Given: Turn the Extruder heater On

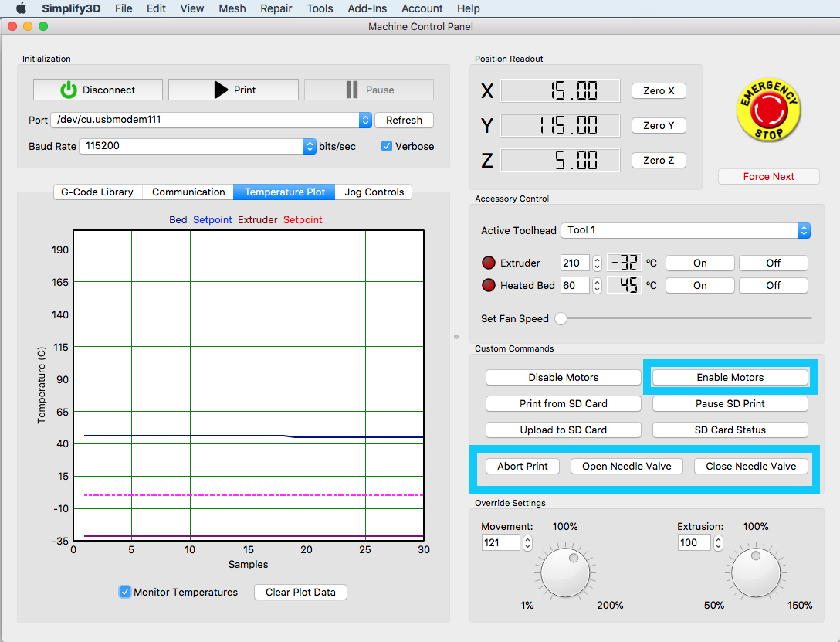Looking at the screenshot, I should pos(699,263).
